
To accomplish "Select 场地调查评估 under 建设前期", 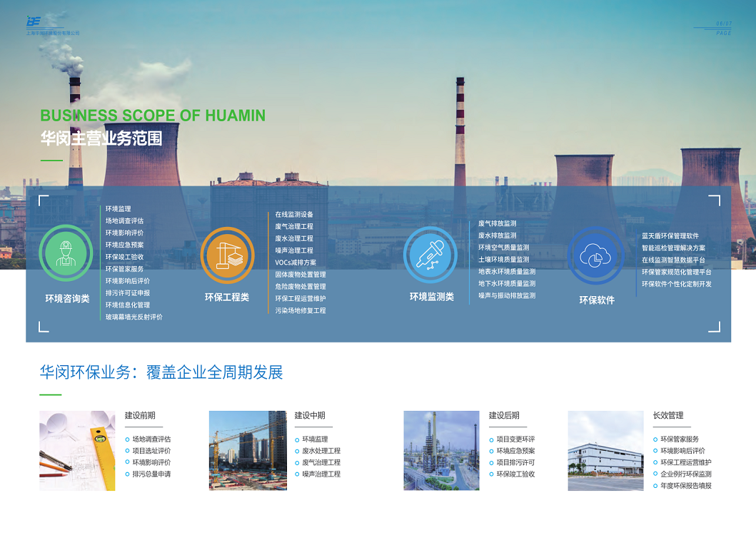I will coord(151,439).
